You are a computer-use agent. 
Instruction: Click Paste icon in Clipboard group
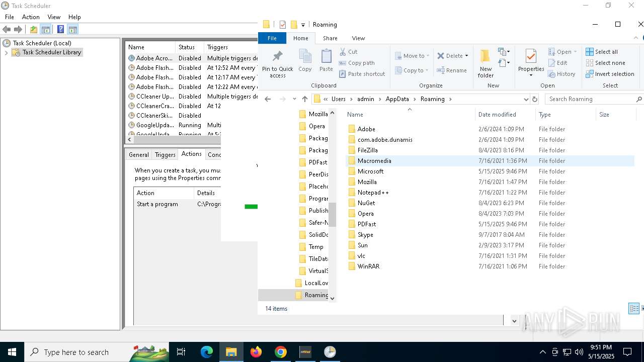(x=326, y=60)
